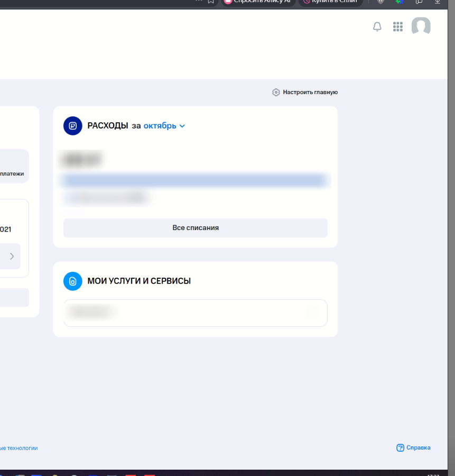This screenshot has height=476, width=455.
Task: Click the shield protection icon in browser bar
Action: [380, 2]
